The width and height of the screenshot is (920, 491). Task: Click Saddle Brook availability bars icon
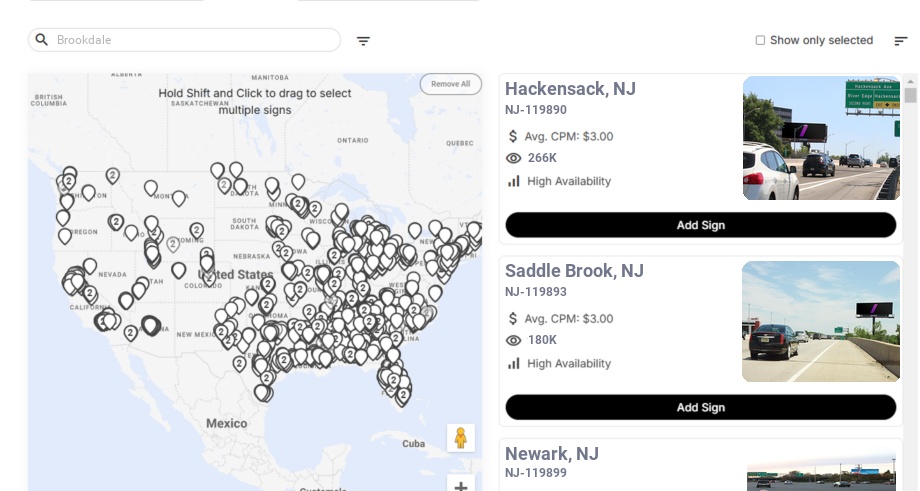pyautogui.click(x=514, y=363)
